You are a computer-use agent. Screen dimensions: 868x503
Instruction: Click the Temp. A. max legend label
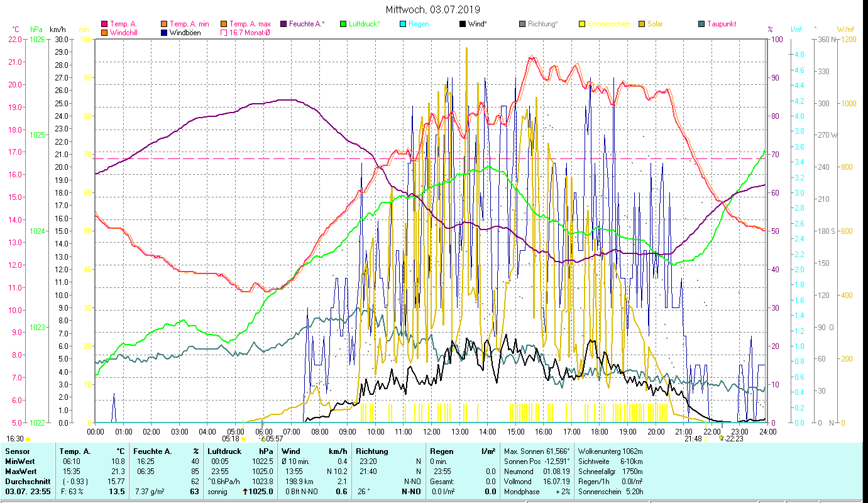tap(250, 25)
